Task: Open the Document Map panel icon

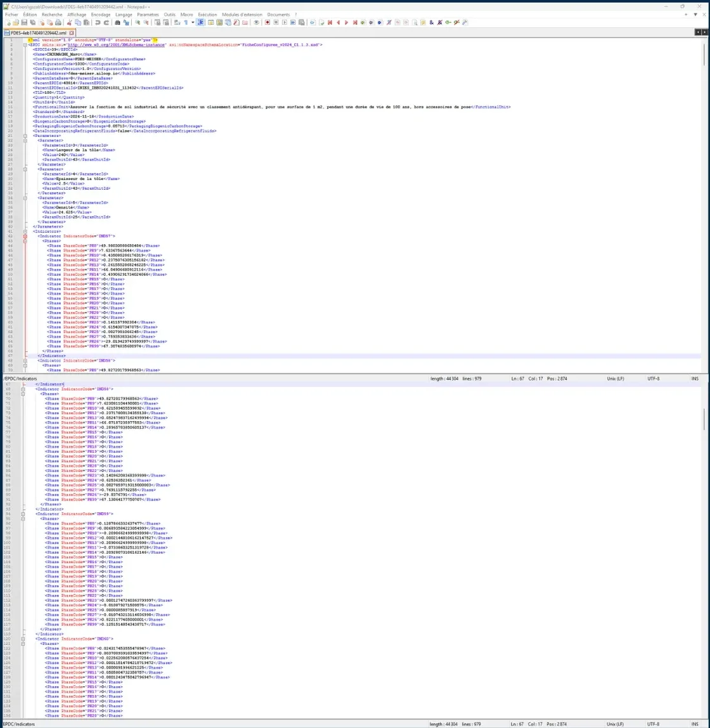Action: (219, 22)
